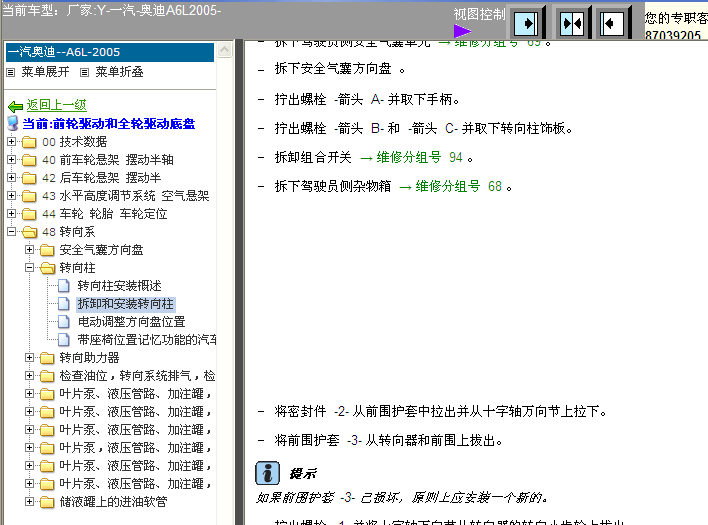
Task: Open the 维修分组号 94 link
Action: point(411,158)
